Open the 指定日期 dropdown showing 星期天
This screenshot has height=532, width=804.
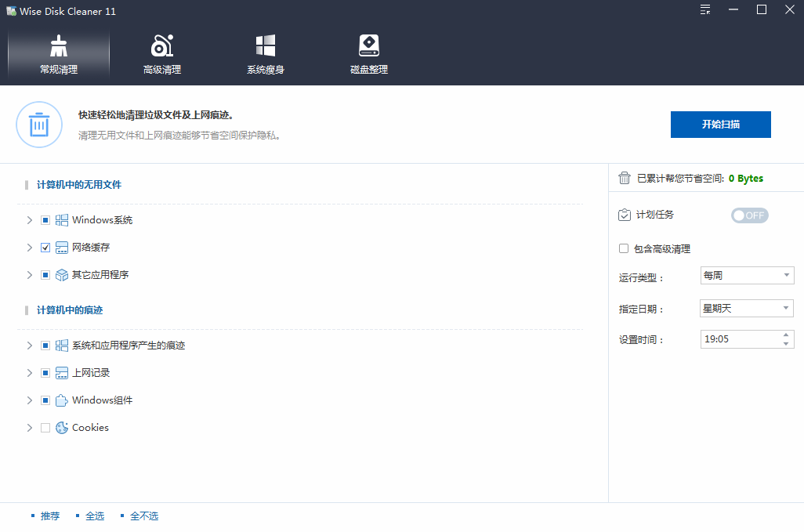[x=746, y=309]
